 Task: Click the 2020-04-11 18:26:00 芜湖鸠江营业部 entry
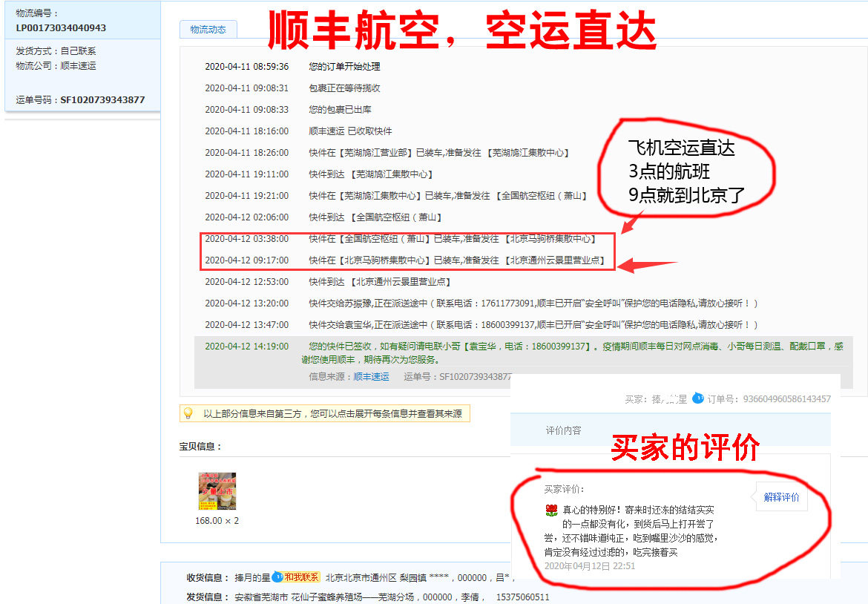coord(387,153)
